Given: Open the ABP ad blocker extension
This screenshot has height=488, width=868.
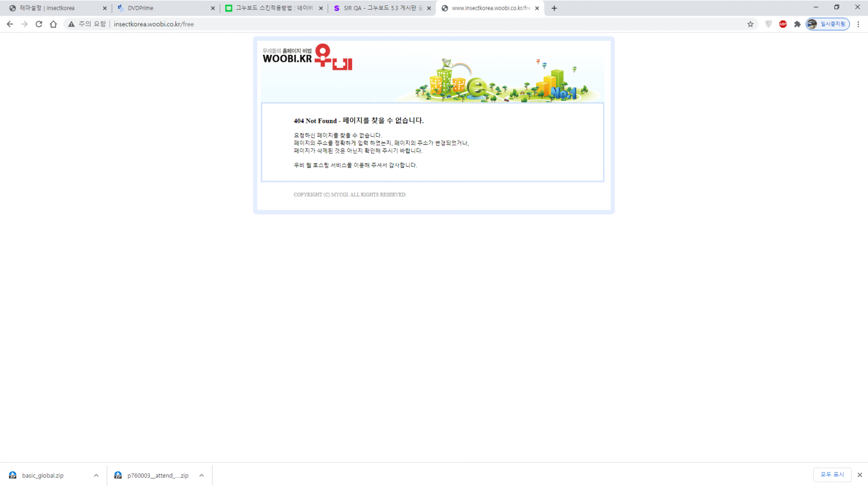Looking at the screenshot, I should pyautogui.click(x=783, y=24).
